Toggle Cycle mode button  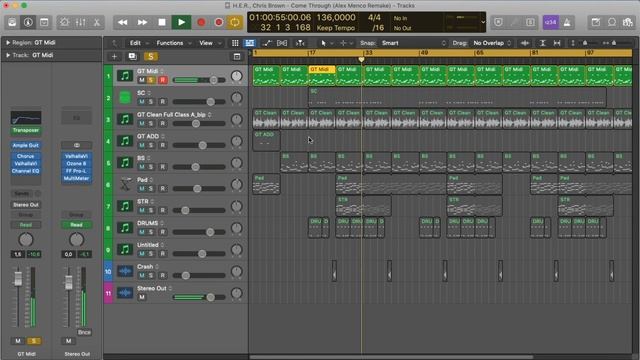point(235,22)
